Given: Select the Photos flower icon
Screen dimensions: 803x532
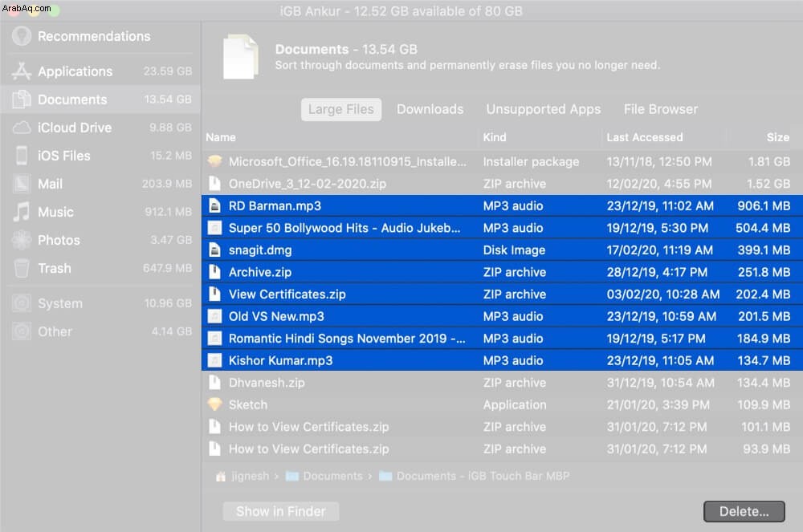Looking at the screenshot, I should click(22, 240).
